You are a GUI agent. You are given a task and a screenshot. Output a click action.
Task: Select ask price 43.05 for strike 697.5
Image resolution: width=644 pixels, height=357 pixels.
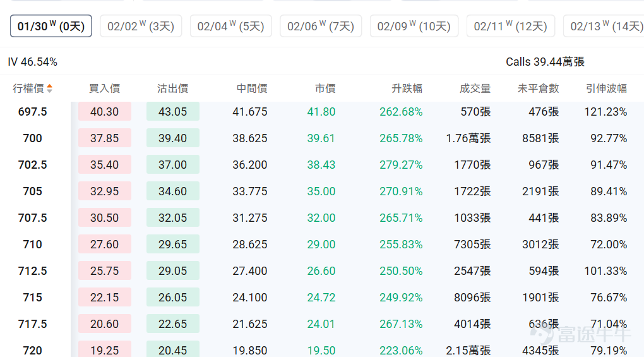point(173,111)
